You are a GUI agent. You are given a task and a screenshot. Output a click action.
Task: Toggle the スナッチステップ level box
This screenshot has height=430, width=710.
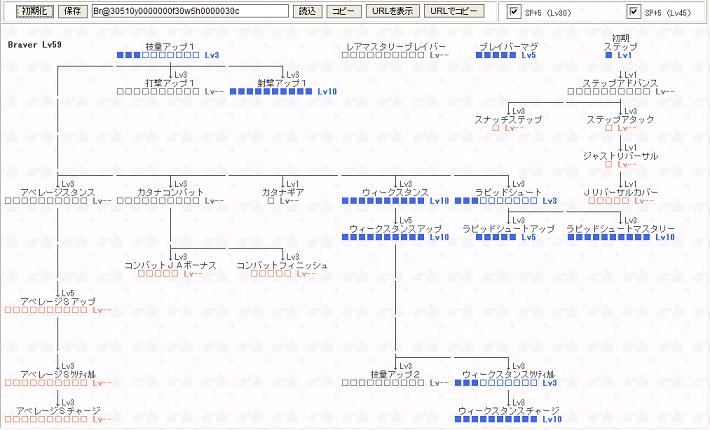(496, 128)
